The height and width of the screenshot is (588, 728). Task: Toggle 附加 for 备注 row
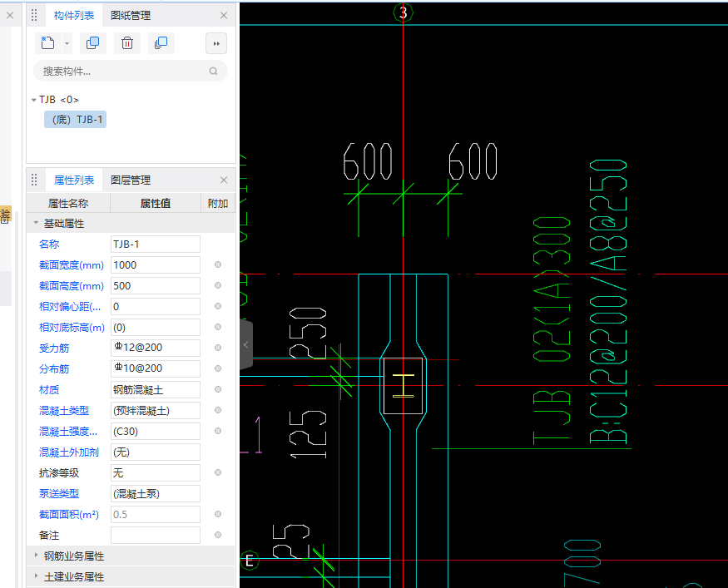pos(218,535)
